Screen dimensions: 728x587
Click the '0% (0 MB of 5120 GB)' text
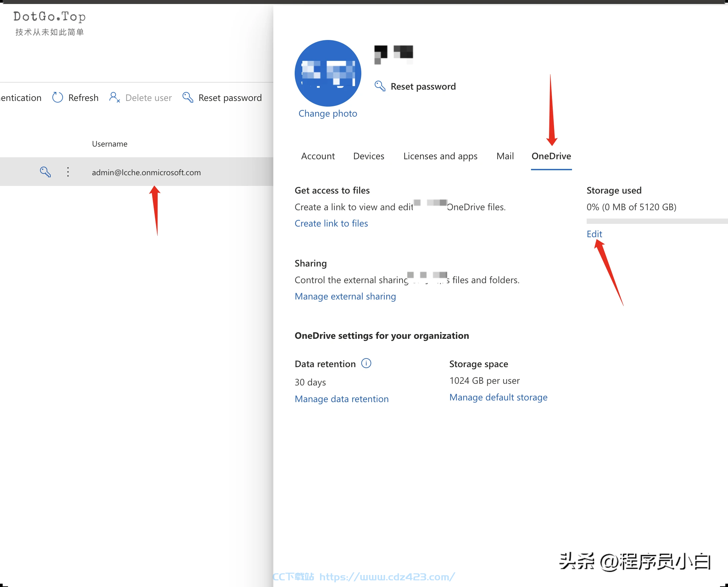(x=631, y=207)
